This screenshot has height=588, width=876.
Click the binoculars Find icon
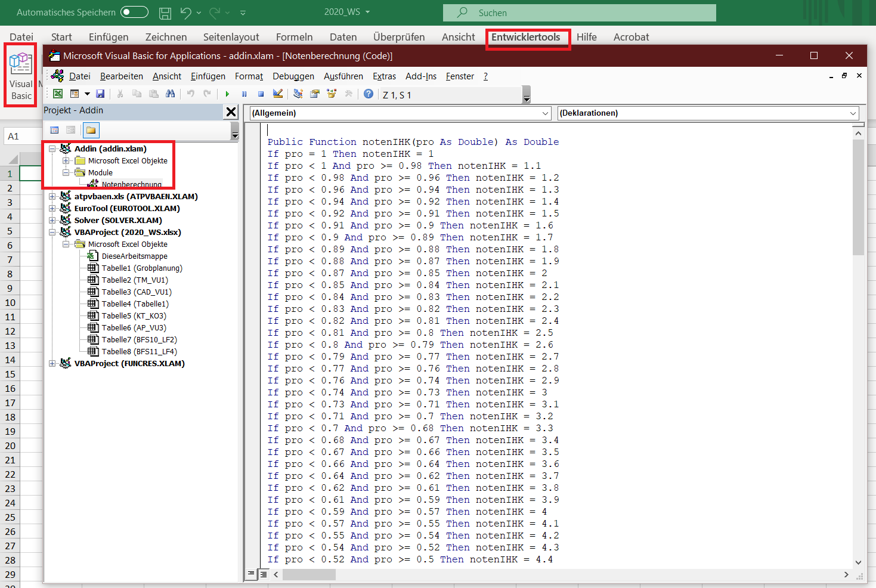coord(171,94)
